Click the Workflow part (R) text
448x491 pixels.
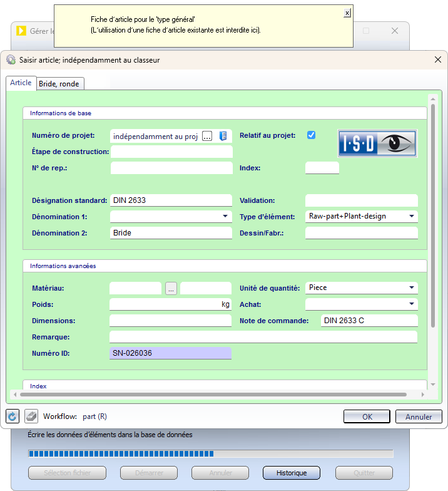(x=75, y=416)
